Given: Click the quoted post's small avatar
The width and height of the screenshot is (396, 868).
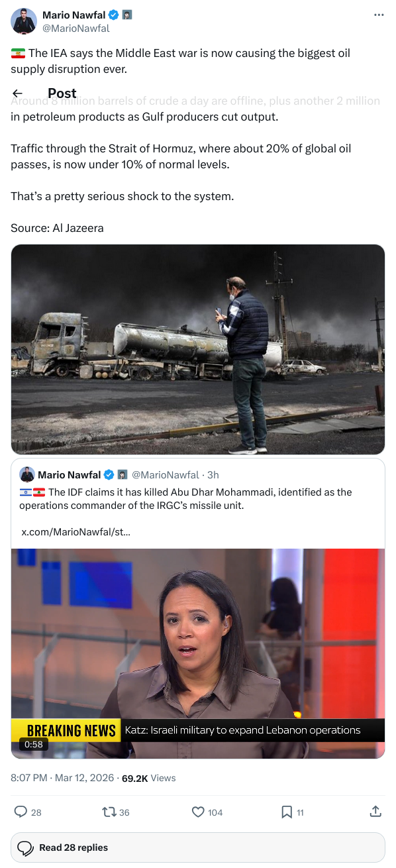Looking at the screenshot, I should pos(27,474).
